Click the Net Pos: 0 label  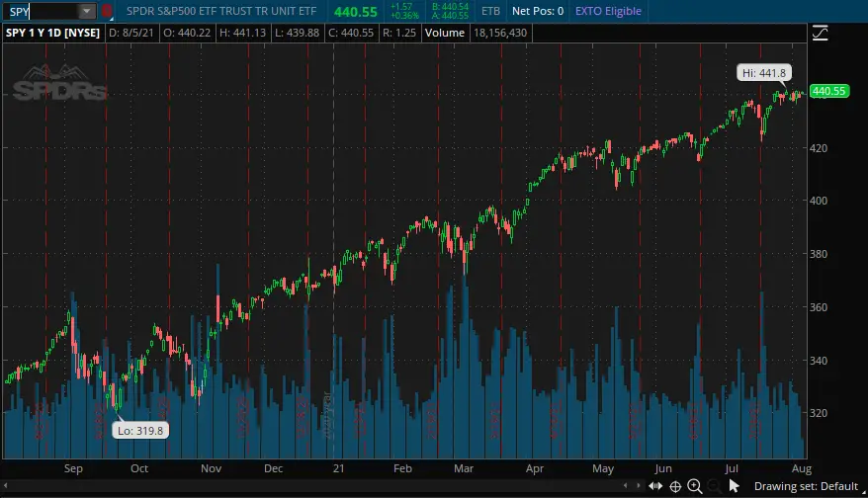tap(538, 11)
